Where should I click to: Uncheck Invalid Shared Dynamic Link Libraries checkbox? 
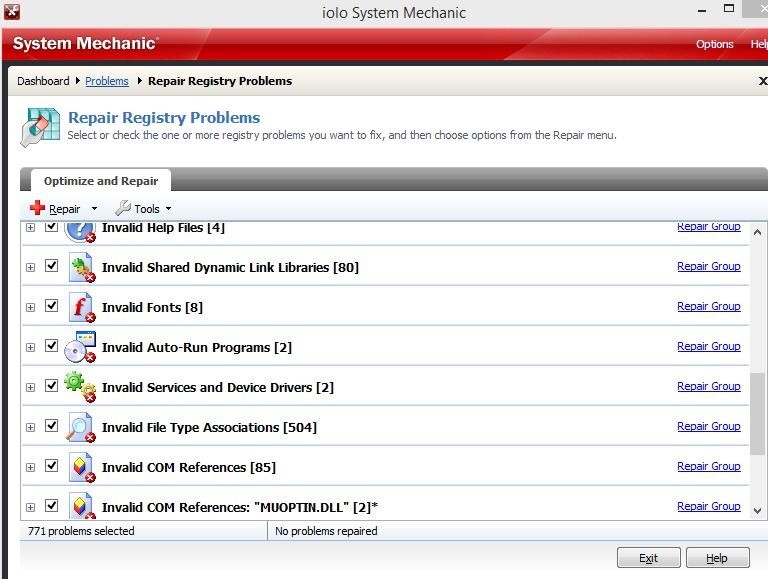click(x=51, y=265)
